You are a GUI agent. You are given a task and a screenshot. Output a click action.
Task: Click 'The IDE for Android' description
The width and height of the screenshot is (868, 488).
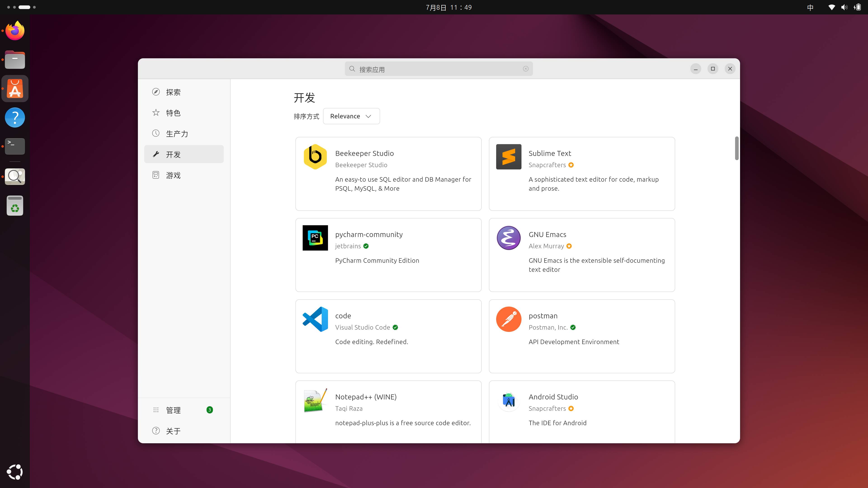click(557, 423)
